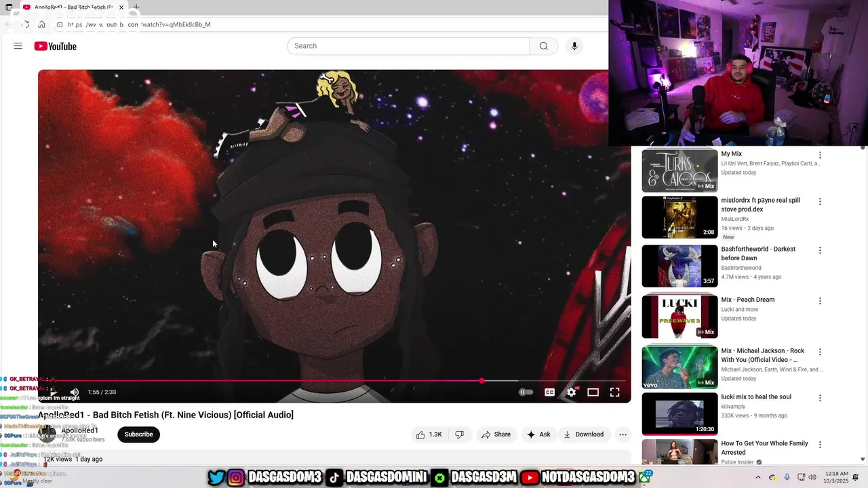Screen dimensions: 868x488
Task: Open video player settings gear
Action: (x=572, y=392)
